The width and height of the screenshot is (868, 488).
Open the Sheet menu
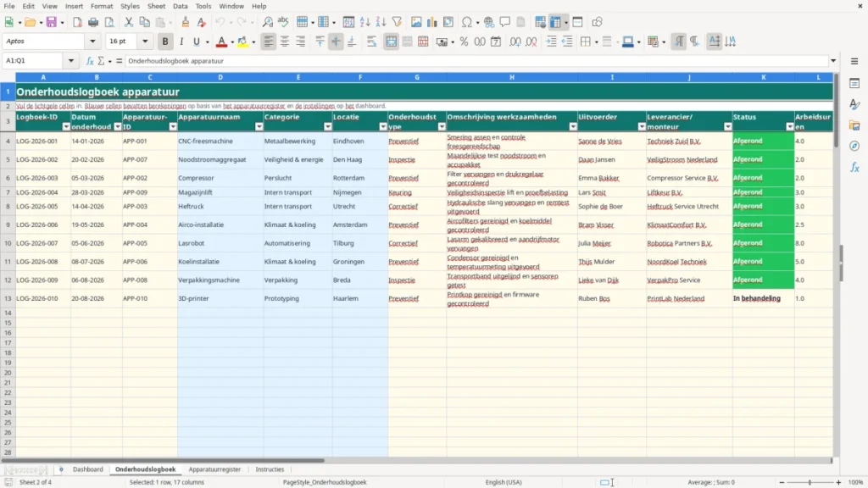tap(156, 6)
